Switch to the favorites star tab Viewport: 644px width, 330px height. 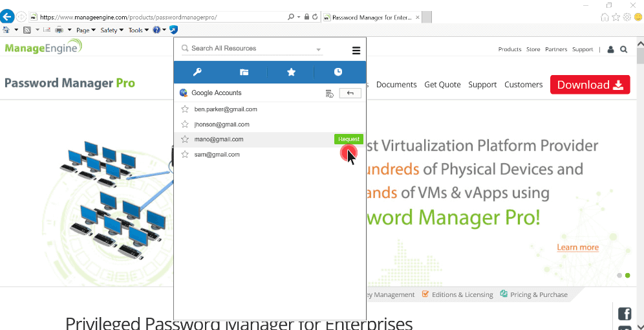pos(291,72)
